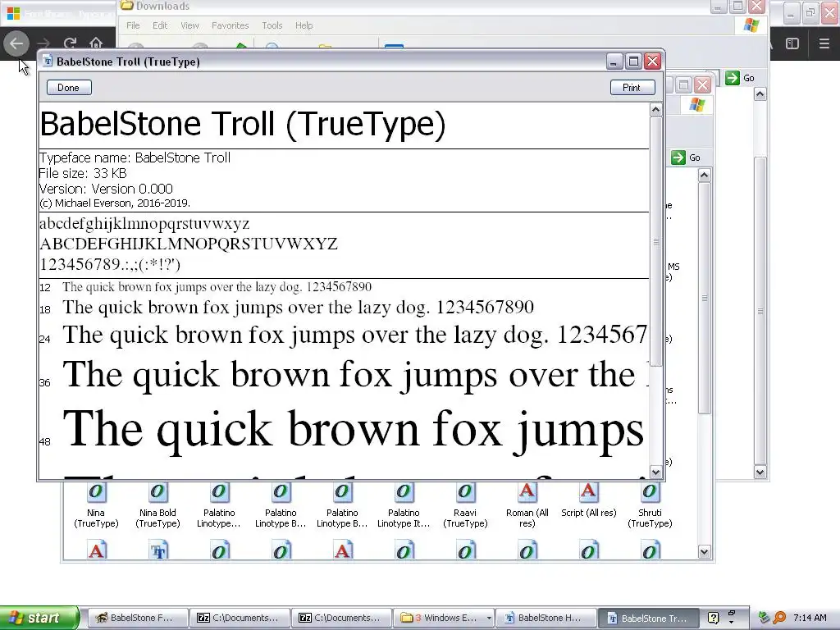Click Downloads window scrollbar up arrow
The width and height of the screenshot is (840, 630).
coord(760,94)
